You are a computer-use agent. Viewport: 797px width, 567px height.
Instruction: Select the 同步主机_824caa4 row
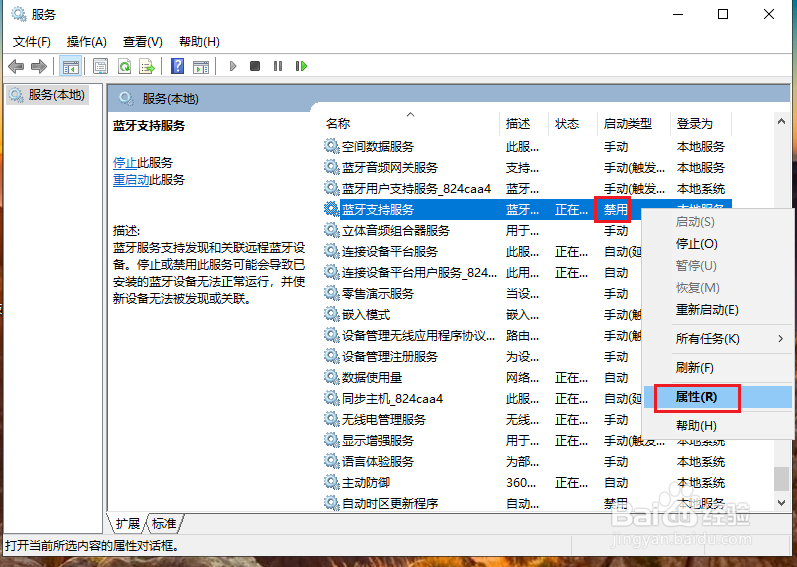[483, 398]
